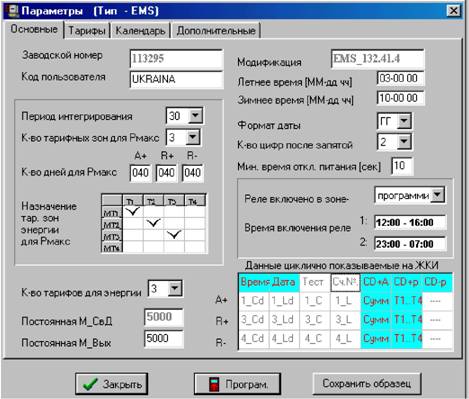The height and width of the screenshot is (399, 469).
Task: Expand the Формат даты dropdown
Action: point(404,121)
